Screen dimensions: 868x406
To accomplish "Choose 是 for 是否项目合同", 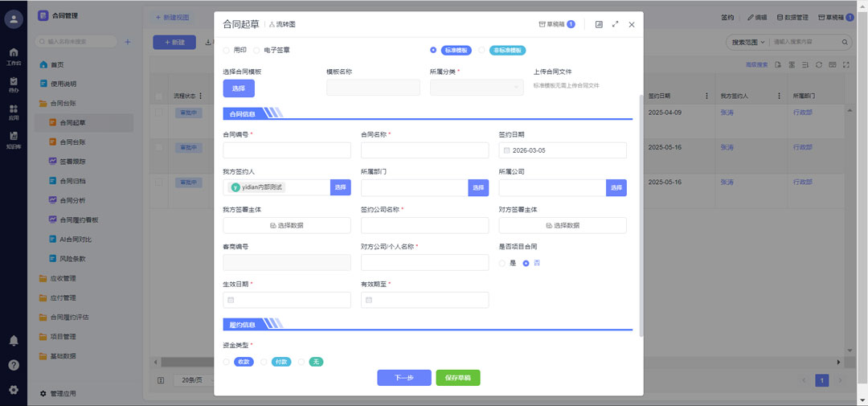I will tap(503, 263).
